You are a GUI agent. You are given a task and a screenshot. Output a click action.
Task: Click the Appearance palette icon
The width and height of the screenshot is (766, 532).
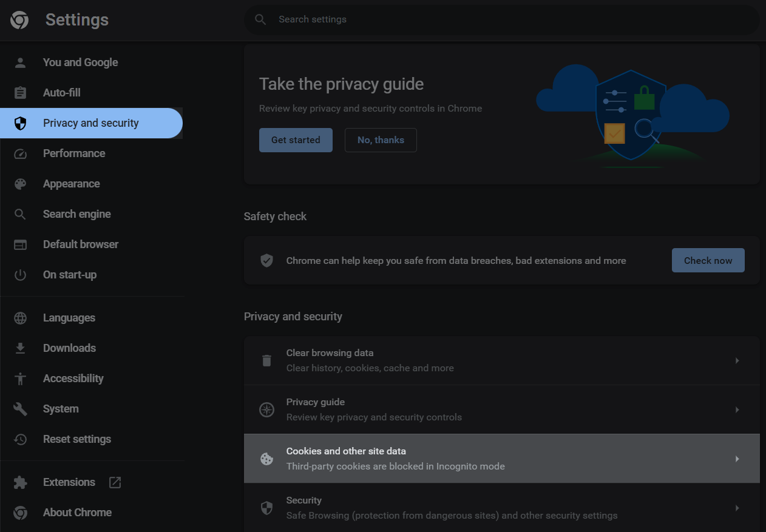(x=20, y=184)
